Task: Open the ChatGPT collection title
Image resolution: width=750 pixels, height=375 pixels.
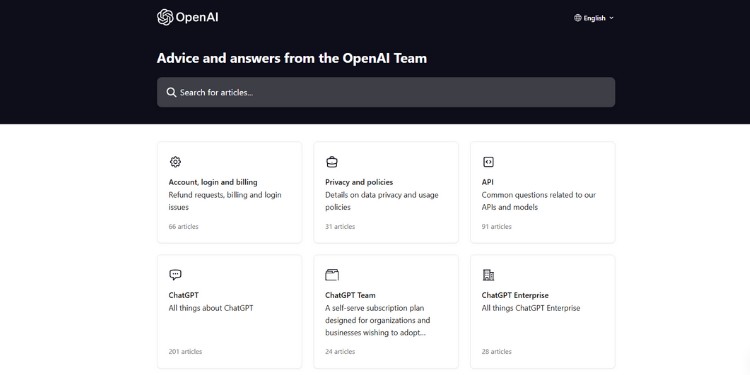Action: (x=183, y=295)
